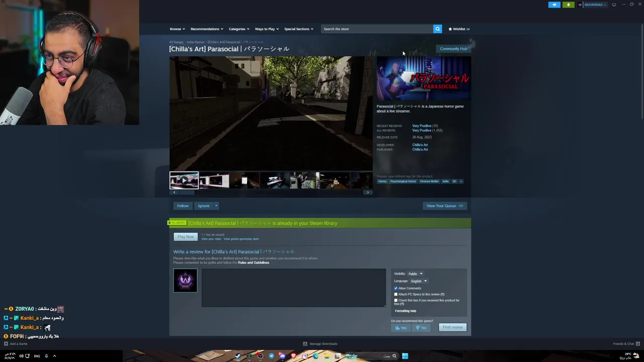Click the Horror tag

pos(382,182)
